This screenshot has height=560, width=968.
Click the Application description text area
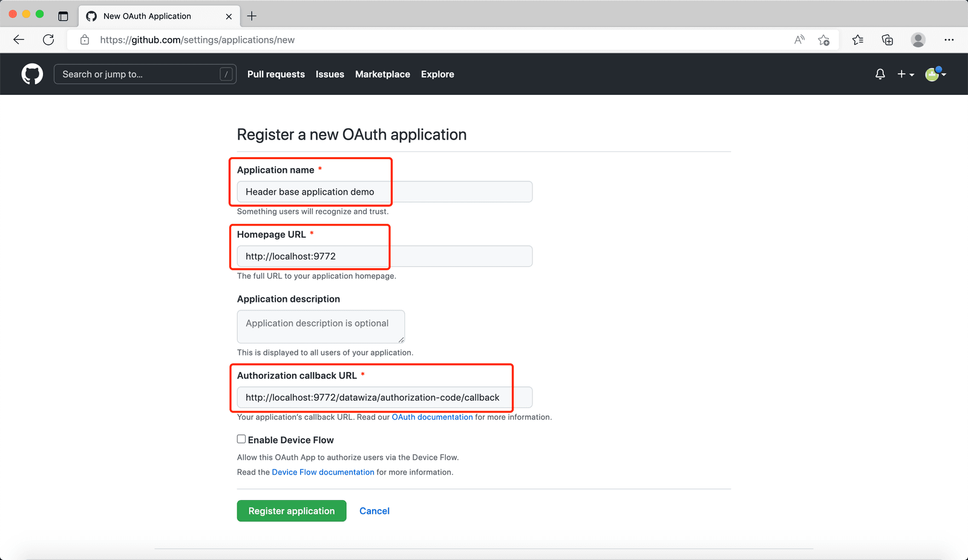click(x=321, y=327)
